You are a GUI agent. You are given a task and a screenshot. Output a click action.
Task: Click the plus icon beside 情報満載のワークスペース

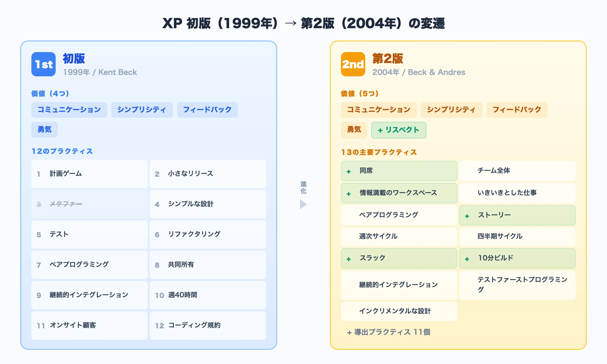click(349, 194)
